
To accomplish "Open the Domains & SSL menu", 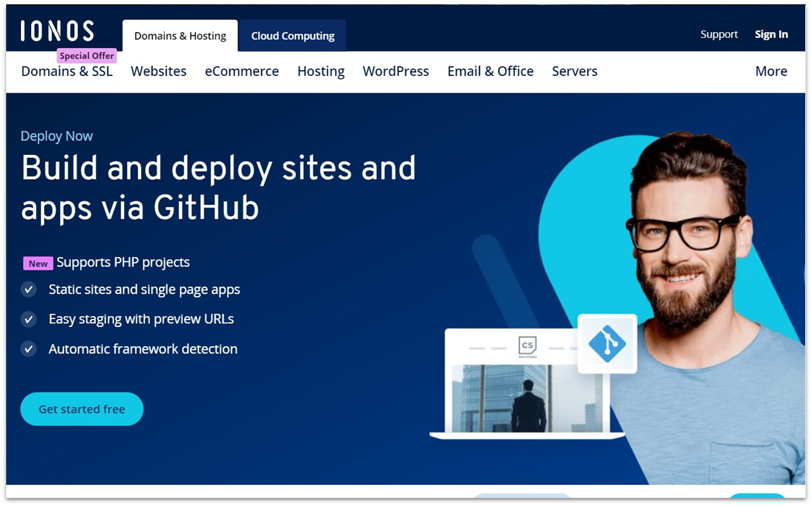I will [67, 71].
